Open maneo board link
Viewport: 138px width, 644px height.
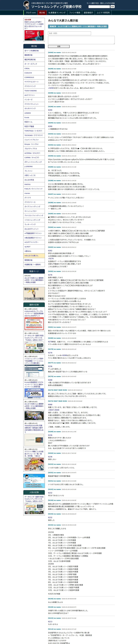pos(34,193)
